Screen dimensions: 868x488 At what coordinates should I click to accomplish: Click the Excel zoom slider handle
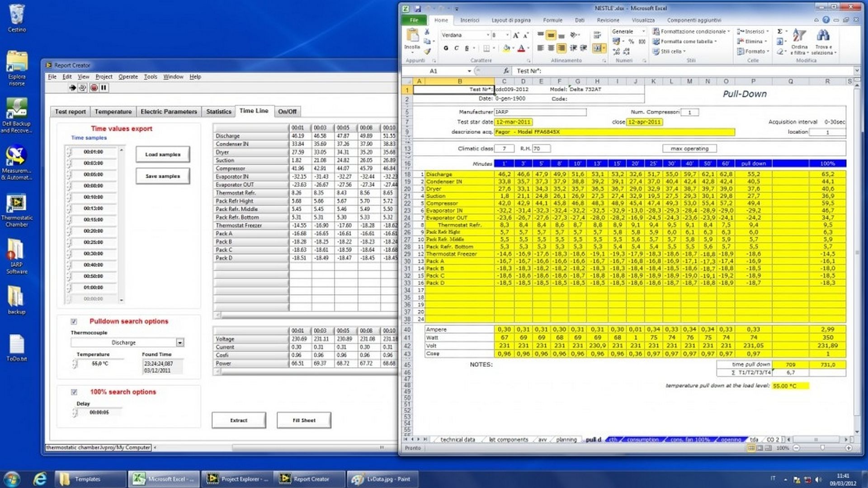[822, 448]
